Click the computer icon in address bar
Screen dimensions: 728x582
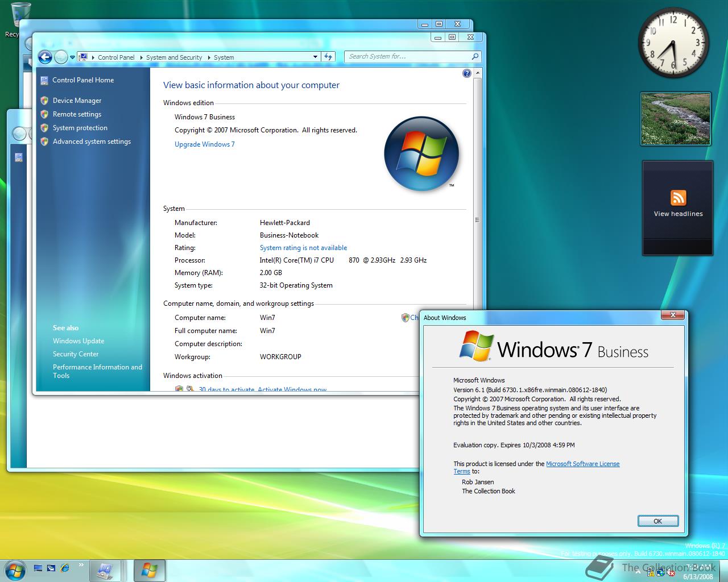coord(83,57)
